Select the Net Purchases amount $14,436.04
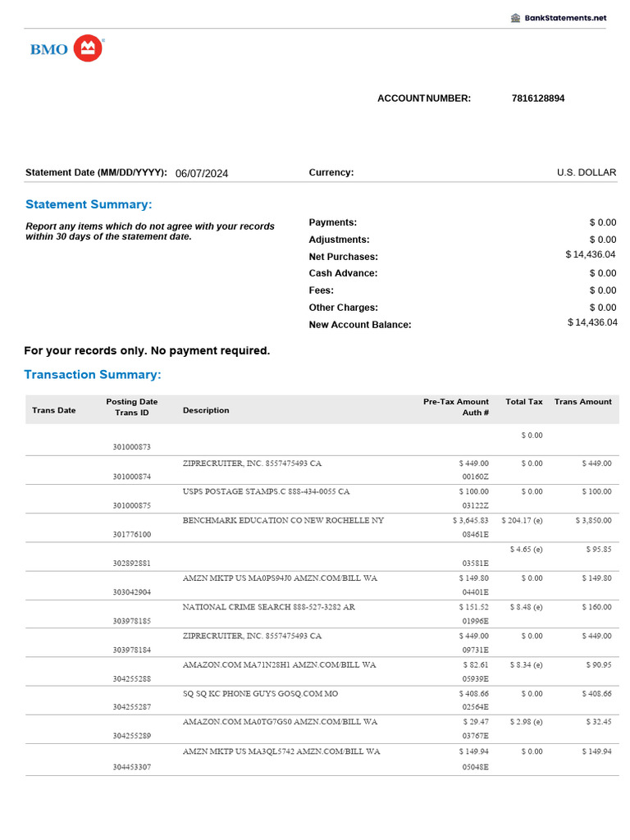The width and height of the screenshot is (630, 840). pos(591,254)
